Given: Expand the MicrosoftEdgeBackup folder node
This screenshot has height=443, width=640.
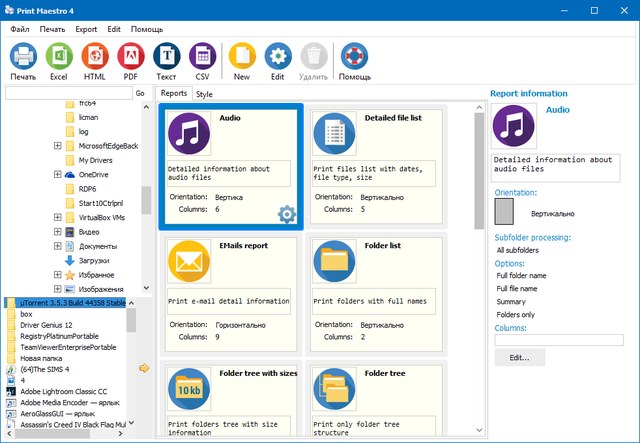Looking at the screenshot, I should click(58, 146).
